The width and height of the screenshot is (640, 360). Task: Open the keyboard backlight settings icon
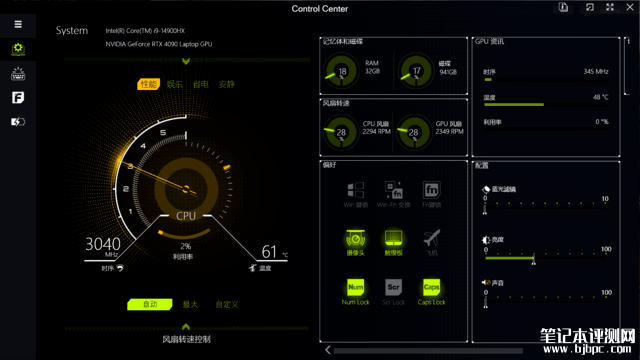coord(18,74)
